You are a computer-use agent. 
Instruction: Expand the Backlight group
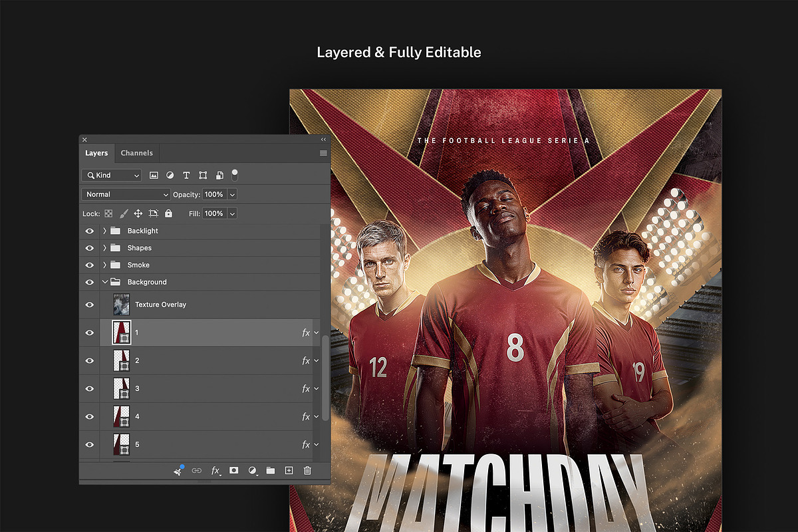click(104, 231)
